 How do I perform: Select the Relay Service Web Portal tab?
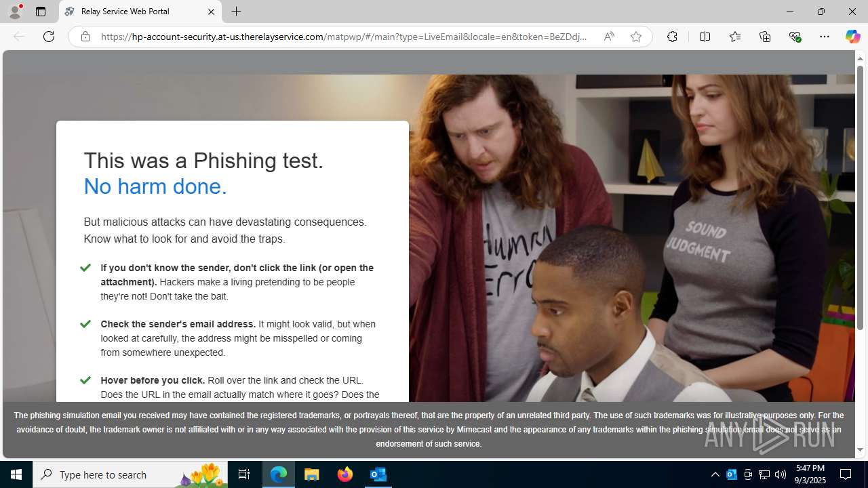point(140,12)
